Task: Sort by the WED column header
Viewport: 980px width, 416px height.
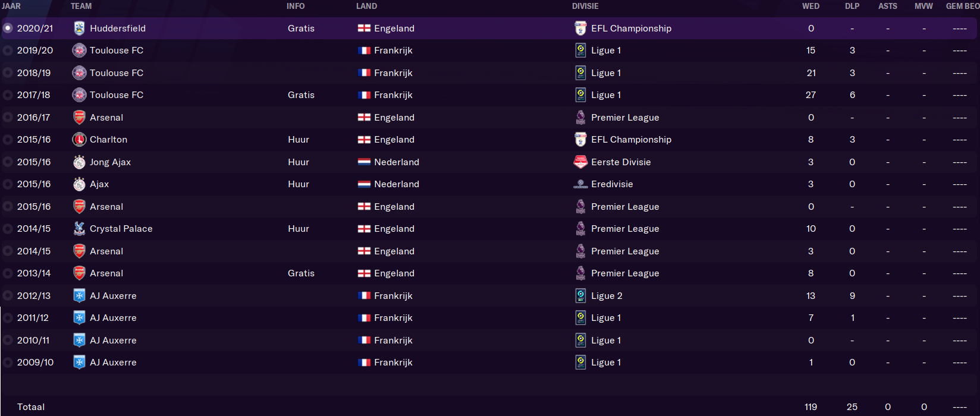Action: [x=811, y=6]
